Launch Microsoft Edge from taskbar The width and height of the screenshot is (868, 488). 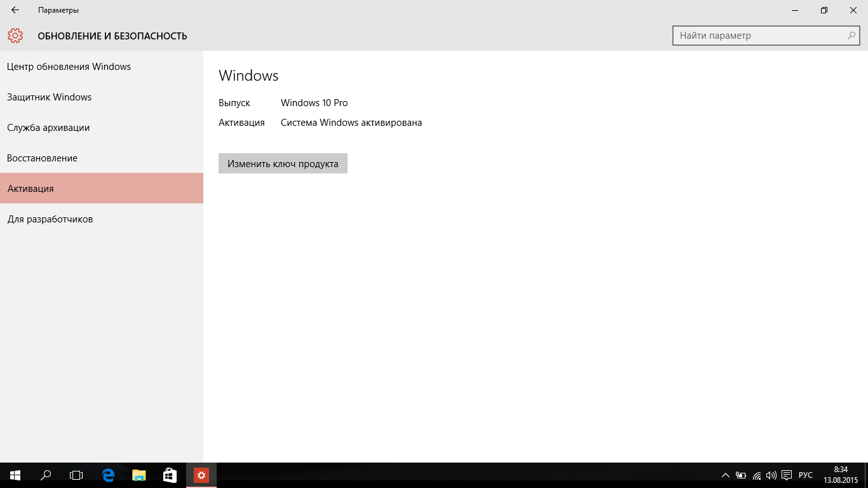pos(108,475)
